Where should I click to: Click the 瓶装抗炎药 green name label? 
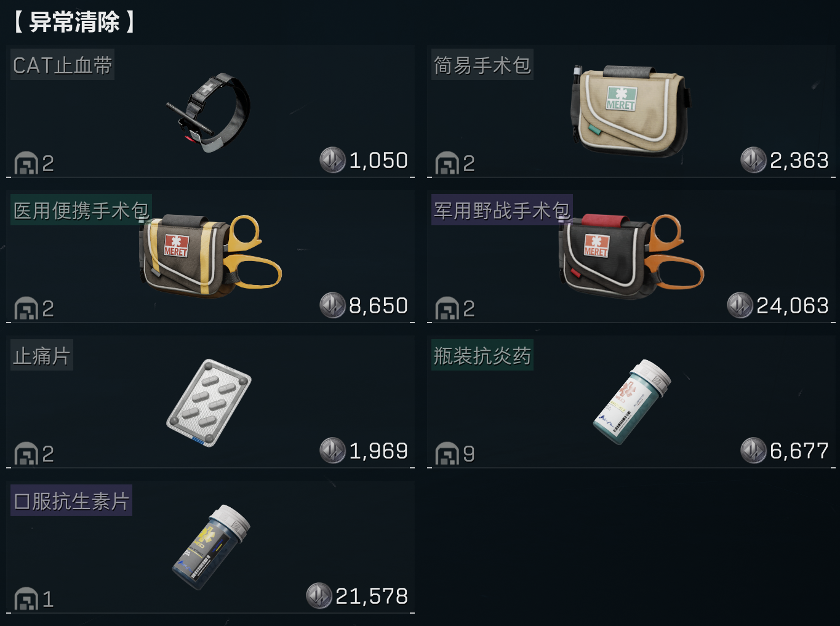point(482,355)
